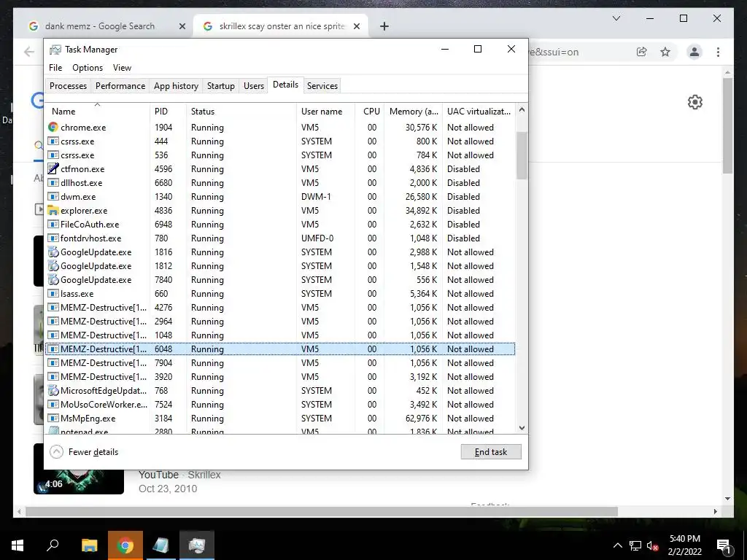Click the dwm.exe process icon

(x=53, y=196)
